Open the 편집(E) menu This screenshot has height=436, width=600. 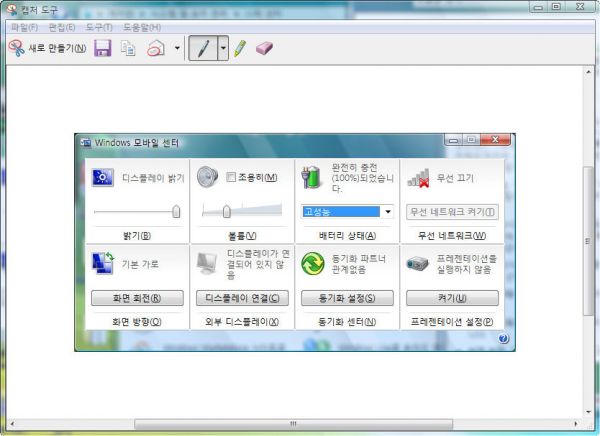[62, 27]
